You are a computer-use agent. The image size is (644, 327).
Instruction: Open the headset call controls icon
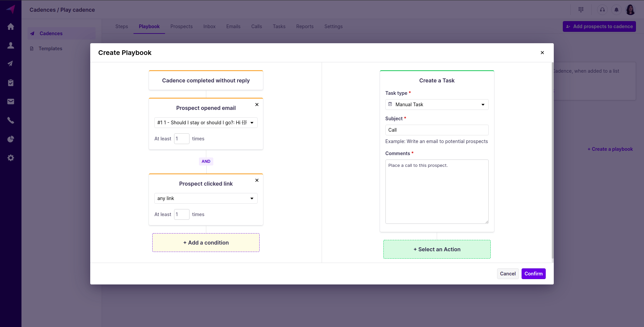pyautogui.click(x=602, y=10)
